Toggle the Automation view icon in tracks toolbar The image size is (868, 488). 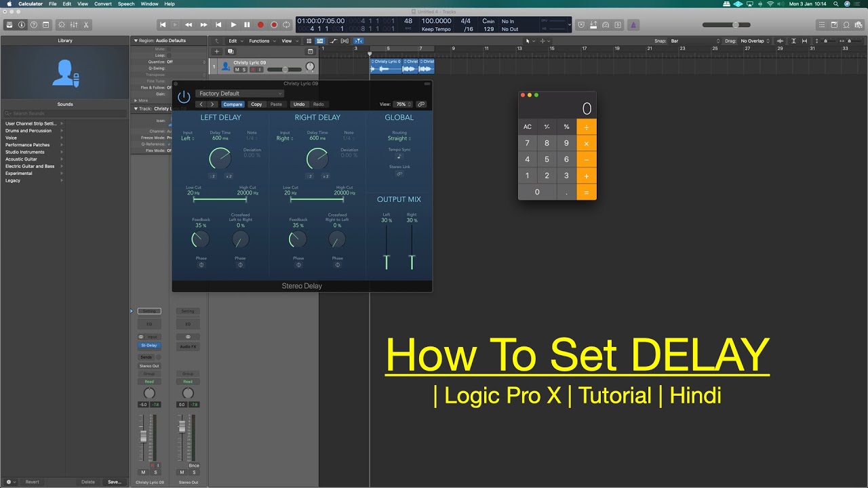(x=333, y=41)
